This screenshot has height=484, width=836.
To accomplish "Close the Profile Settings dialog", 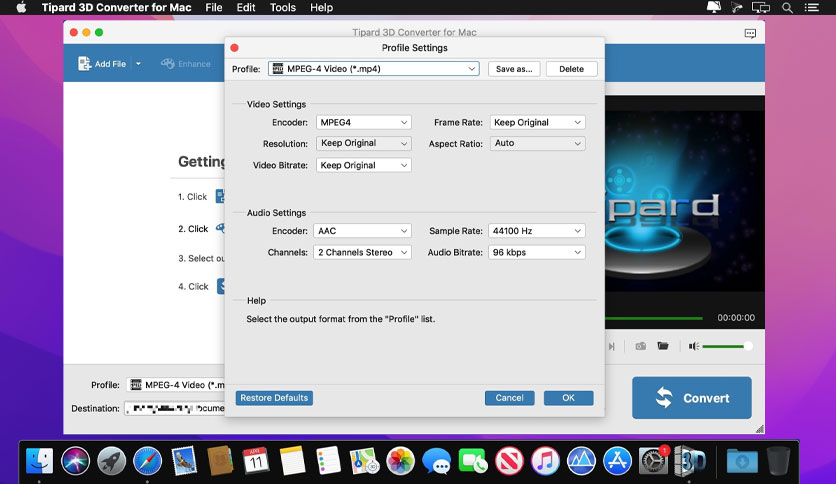I will point(234,48).
